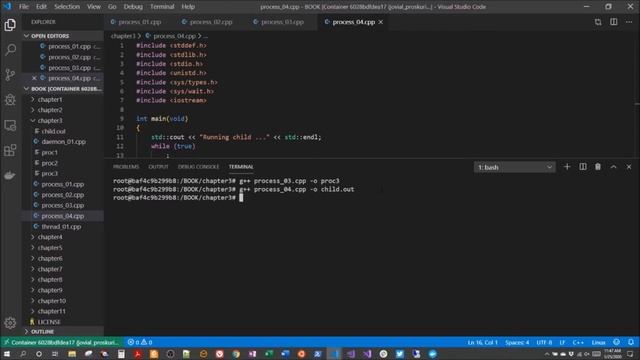Open the Explorer view in activity bar
640x360 pixels.
(10, 25)
